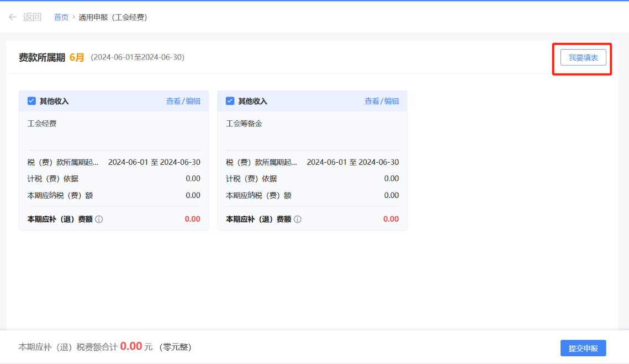Click 税（费）款所属期起... label in 工会筹备金 card
Screen dimensions: 629x364
tap(262, 162)
